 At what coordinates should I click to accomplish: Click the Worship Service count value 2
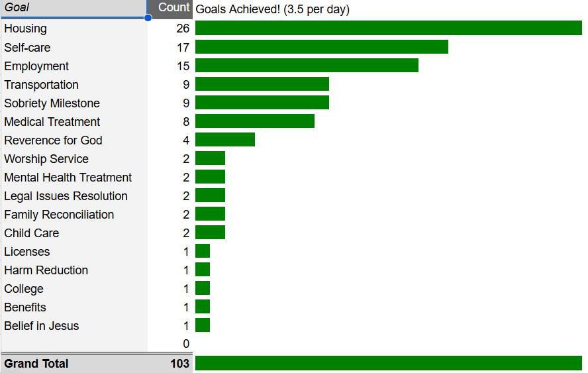(x=186, y=159)
